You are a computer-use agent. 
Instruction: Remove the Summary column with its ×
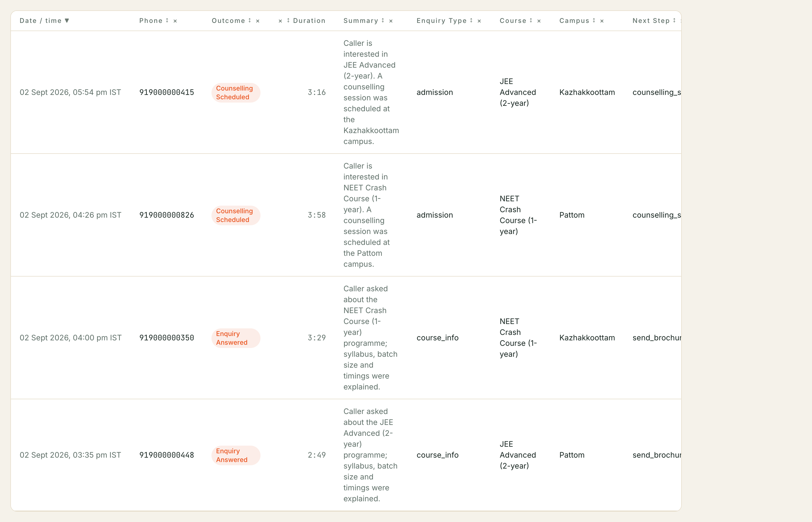(x=391, y=21)
